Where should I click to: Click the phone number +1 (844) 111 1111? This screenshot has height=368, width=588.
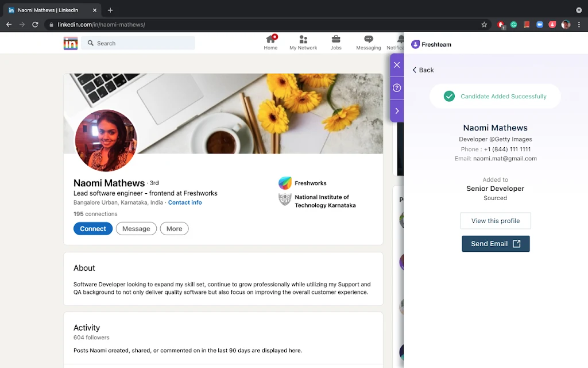[507, 149]
